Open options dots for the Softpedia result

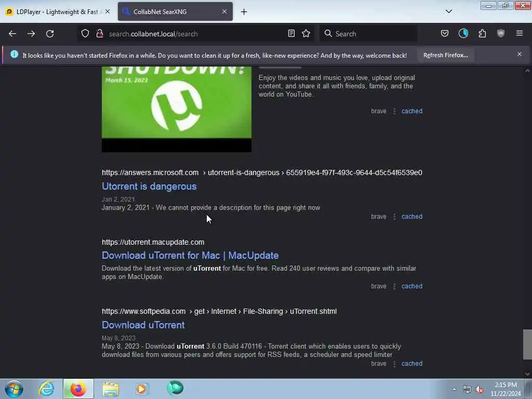click(394, 364)
